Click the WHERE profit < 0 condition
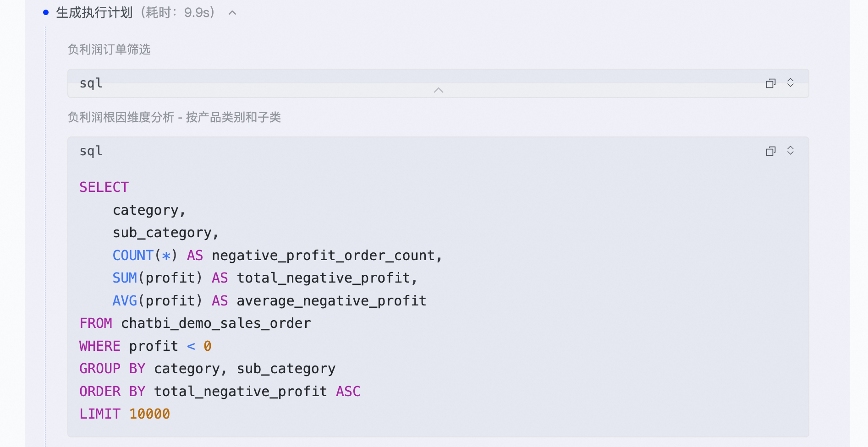868x447 pixels. pyautogui.click(x=145, y=346)
